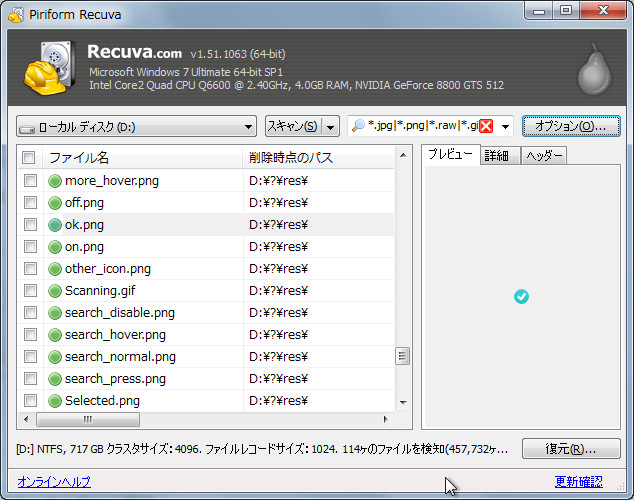Screen dimensions: 634x500
Task: Click horizontal scrollbar left arrow
Action: pos(26,420)
